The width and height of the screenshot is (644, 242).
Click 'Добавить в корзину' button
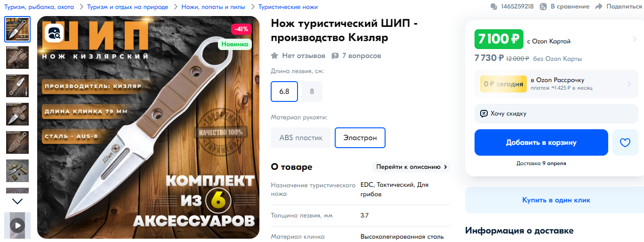541,142
